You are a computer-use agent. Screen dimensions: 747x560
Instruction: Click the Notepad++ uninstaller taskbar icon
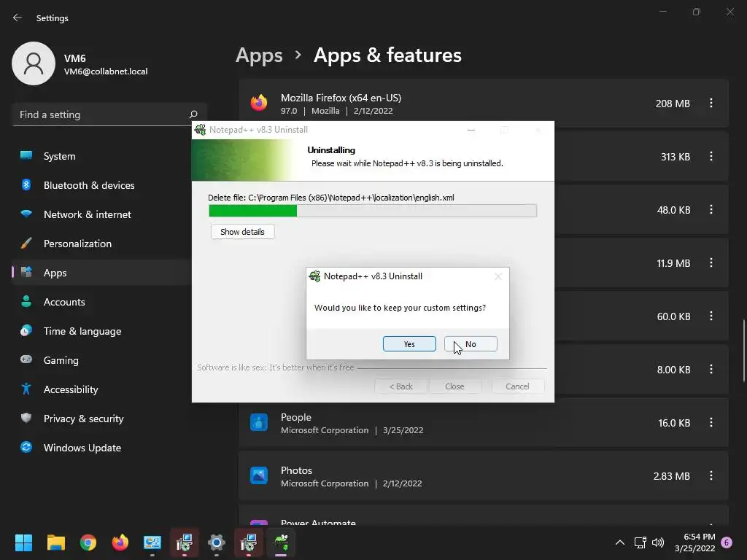[x=281, y=542]
